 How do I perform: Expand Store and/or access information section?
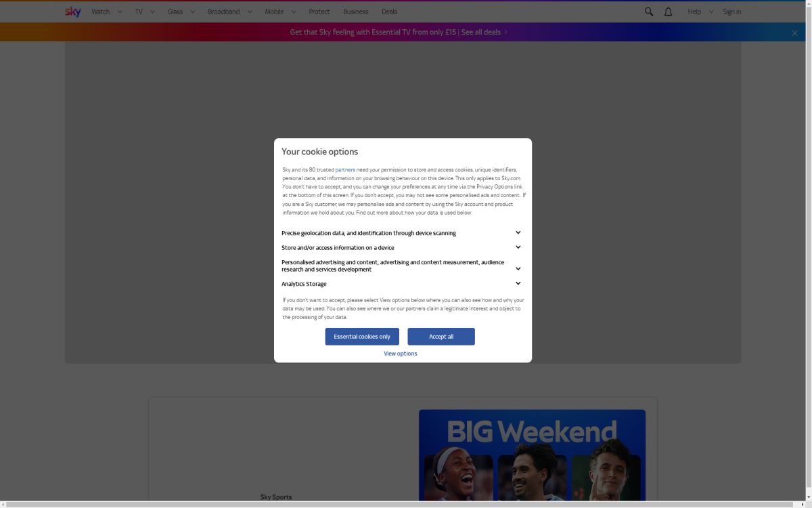518,247
